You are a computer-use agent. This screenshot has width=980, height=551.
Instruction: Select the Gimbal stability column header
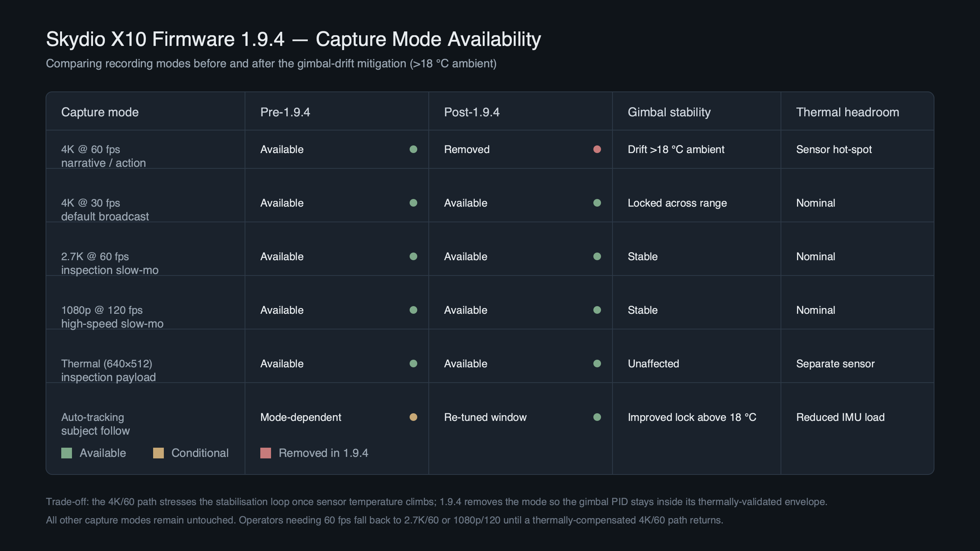[x=669, y=112]
